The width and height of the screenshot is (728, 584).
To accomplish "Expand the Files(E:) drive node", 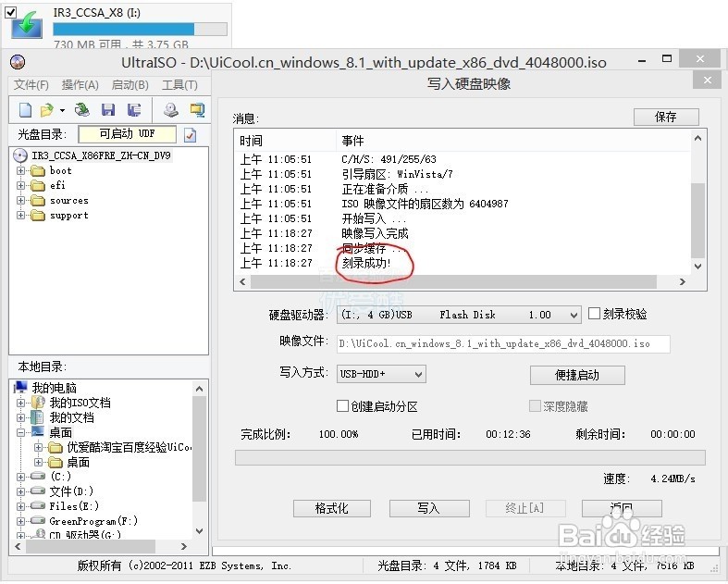I will [x=20, y=506].
